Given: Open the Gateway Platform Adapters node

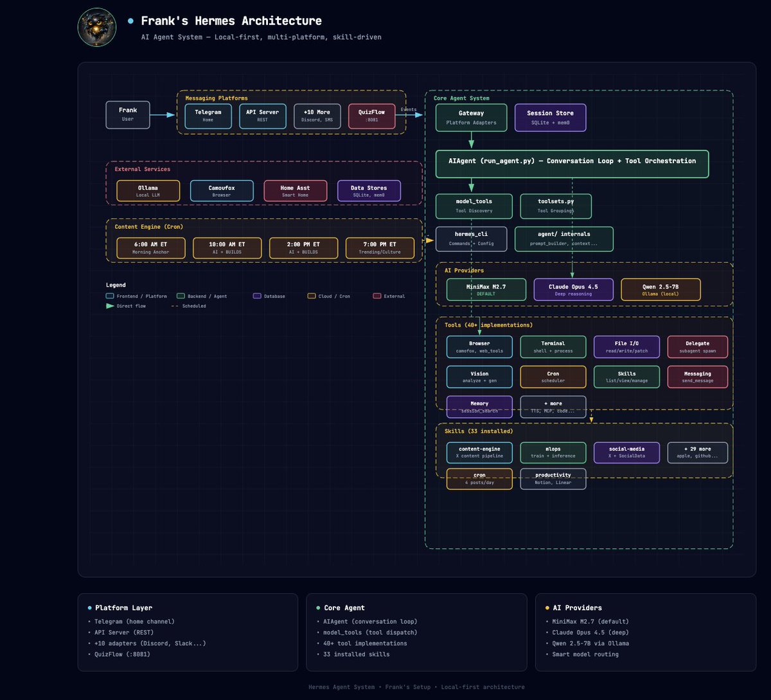Looking at the screenshot, I should 472,118.
